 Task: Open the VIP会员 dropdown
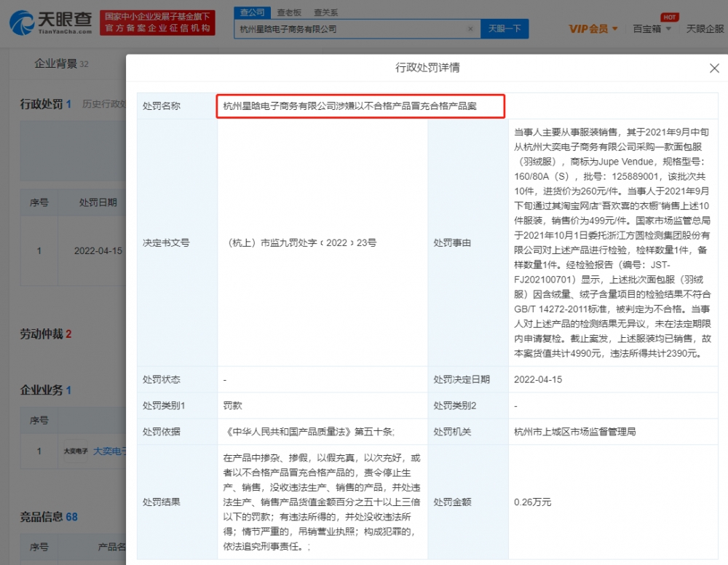point(593,28)
